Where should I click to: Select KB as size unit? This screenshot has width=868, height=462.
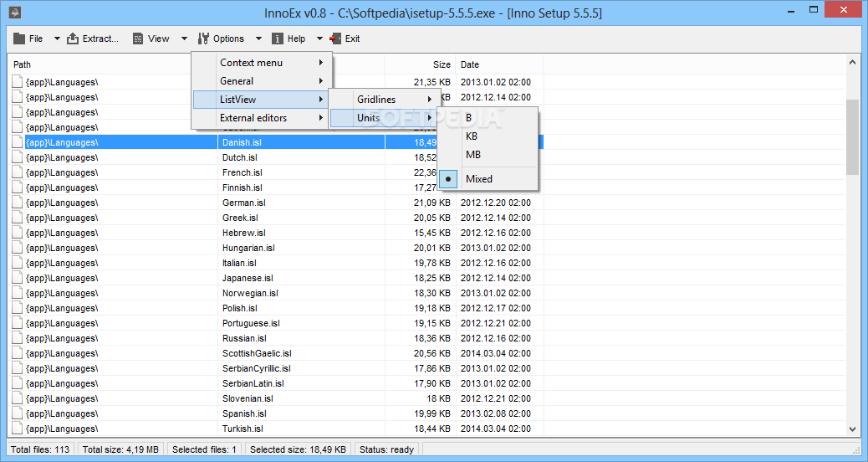click(x=488, y=136)
